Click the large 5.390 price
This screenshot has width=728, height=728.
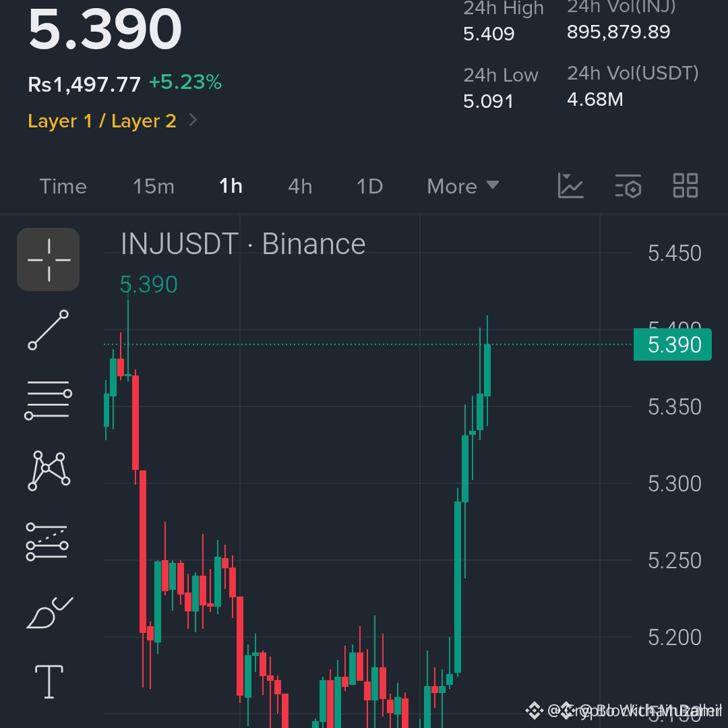(x=105, y=29)
